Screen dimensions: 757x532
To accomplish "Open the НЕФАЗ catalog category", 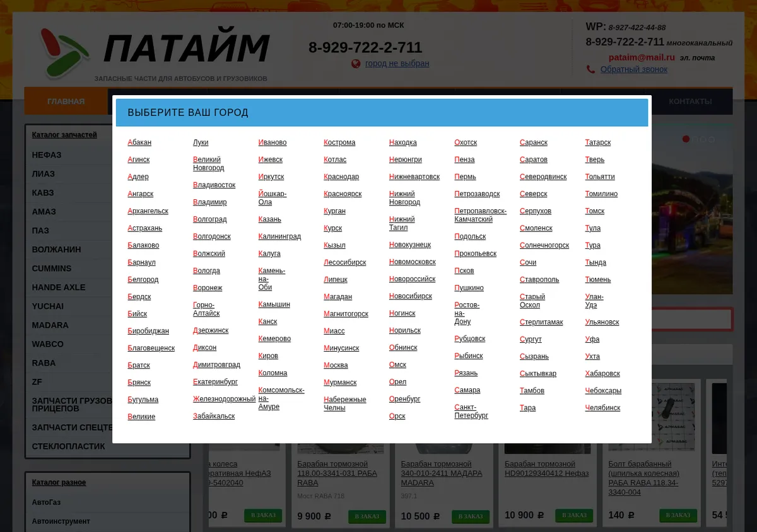I will pos(47,154).
